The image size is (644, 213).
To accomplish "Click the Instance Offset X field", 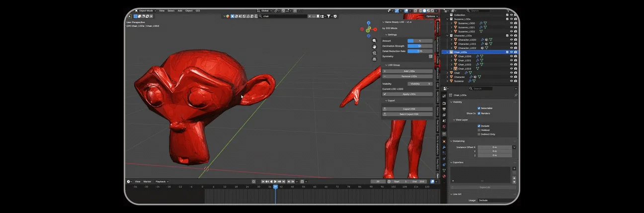I will [x=494, y=147].
